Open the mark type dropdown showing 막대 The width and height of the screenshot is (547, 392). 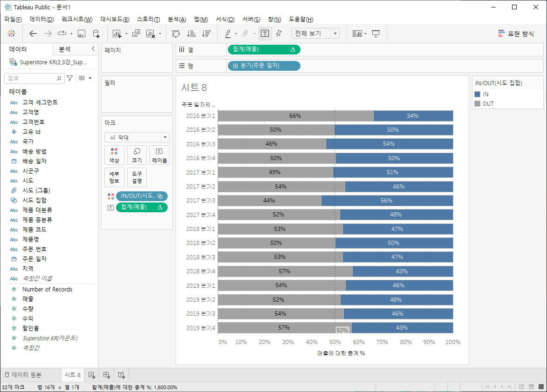tap(137, 137)
